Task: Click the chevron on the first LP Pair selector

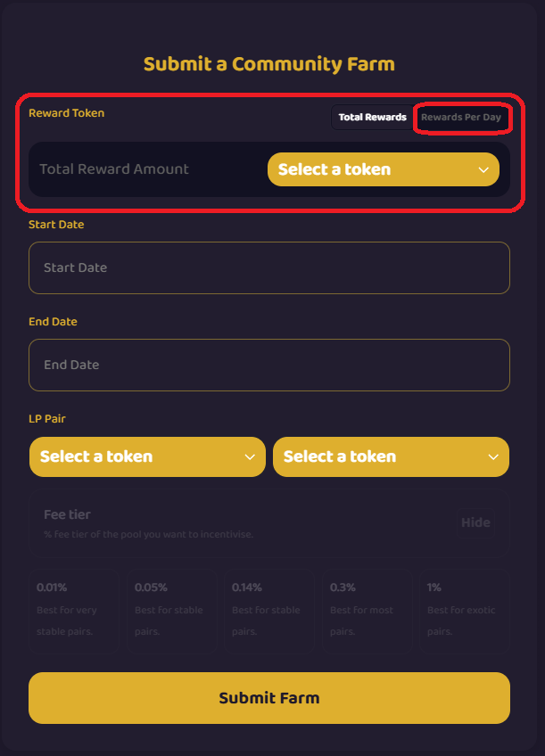Action: coord(250,456)
